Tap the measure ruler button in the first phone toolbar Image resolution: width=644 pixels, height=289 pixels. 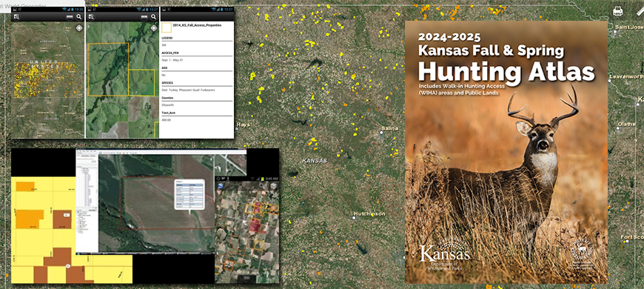[x=70, y=17]
